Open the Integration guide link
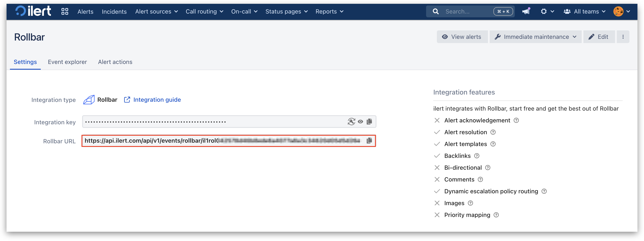 coord(157,100)
